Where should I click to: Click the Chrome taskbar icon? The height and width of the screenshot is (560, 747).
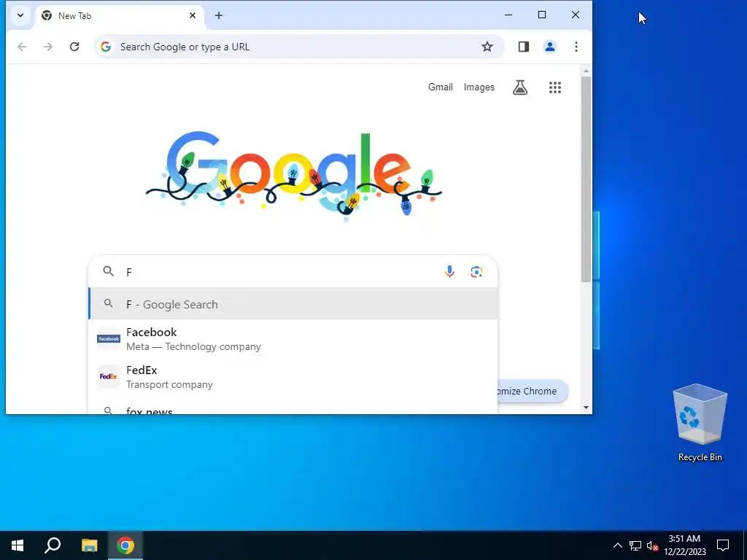pos(125,545)
